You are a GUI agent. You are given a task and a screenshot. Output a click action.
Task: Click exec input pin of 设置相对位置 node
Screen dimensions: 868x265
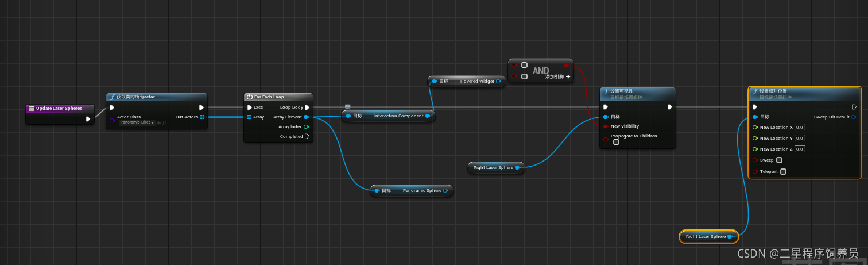(755, 106)
